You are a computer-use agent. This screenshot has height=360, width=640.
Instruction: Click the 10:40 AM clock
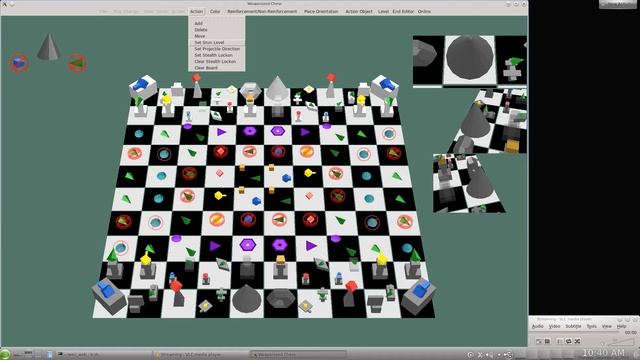603,352
